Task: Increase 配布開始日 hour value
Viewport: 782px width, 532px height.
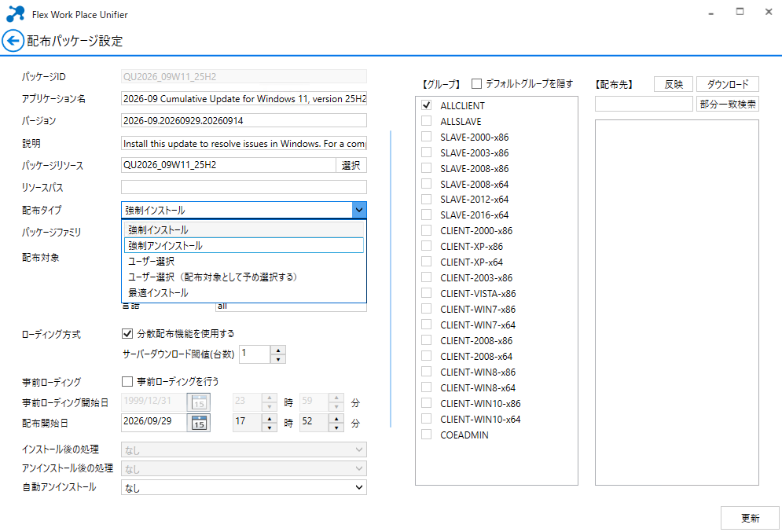Action: pyautogui.click(x=270, y=418)
